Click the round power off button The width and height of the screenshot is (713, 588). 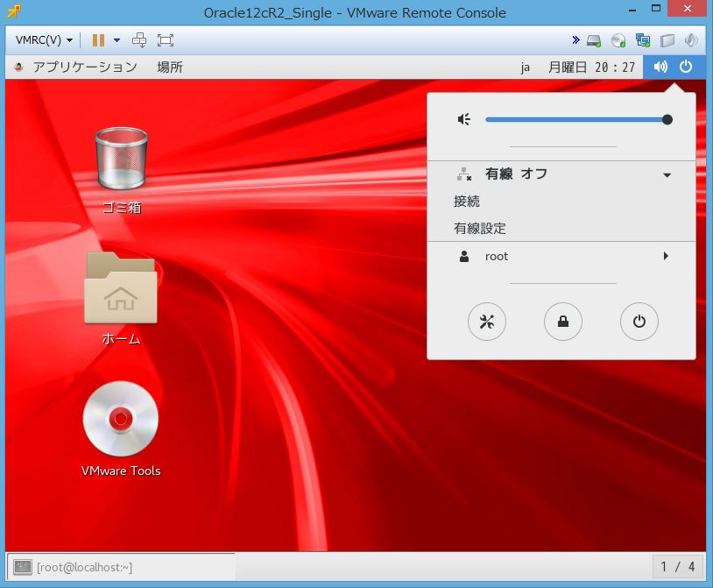click(x=639, y=322)
